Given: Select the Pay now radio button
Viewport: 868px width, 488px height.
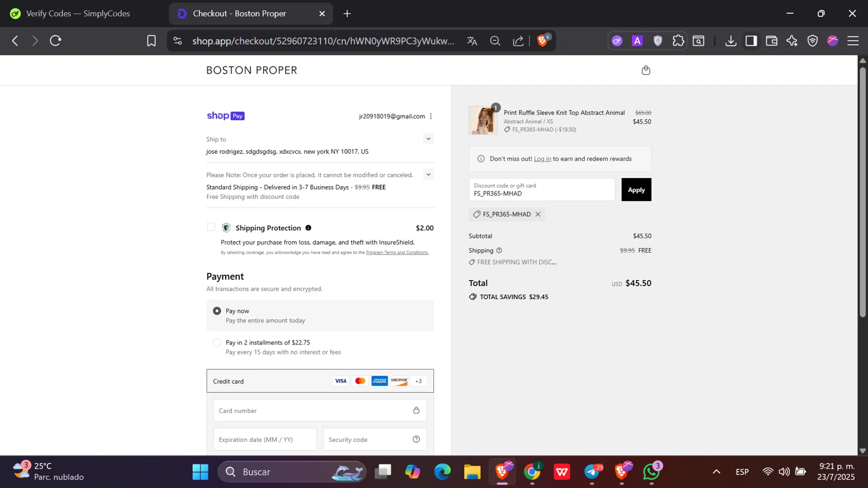Looking at the screenshot, I should click(x=217, y=311).
